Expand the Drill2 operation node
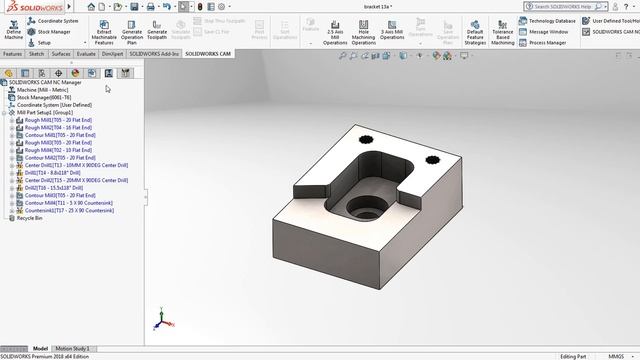Viewport: 640px width, 360px height. click(12, 188)
